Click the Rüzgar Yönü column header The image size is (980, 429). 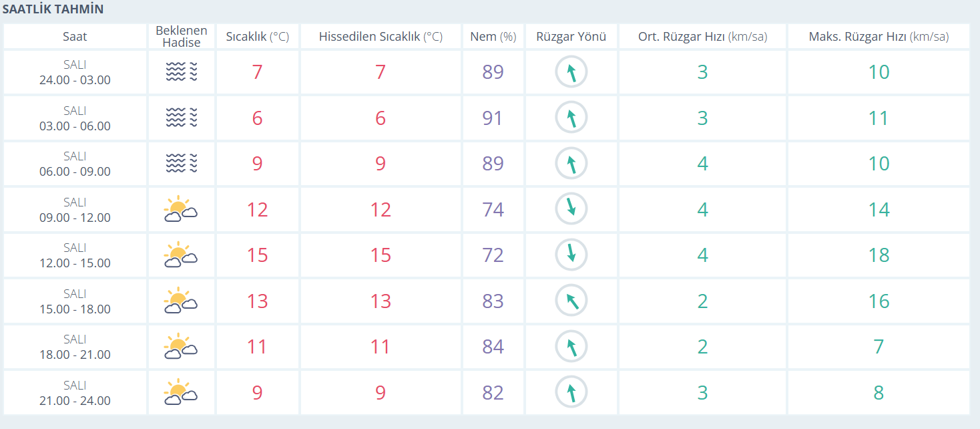pos(571,37)
